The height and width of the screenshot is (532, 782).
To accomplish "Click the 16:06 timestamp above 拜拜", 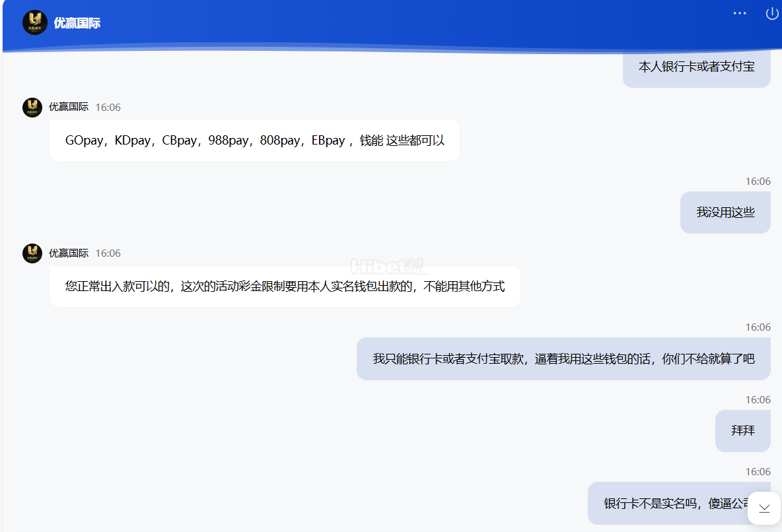I will point(758,400).
